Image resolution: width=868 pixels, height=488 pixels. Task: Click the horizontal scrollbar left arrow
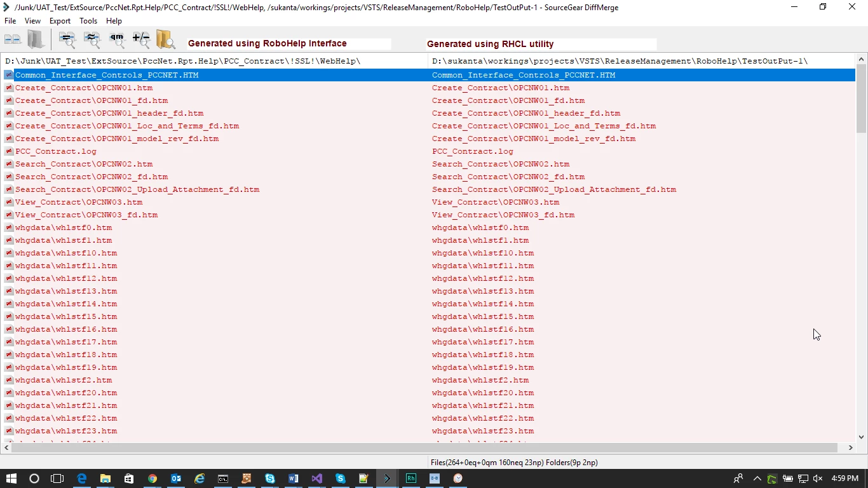coord(6,447)
